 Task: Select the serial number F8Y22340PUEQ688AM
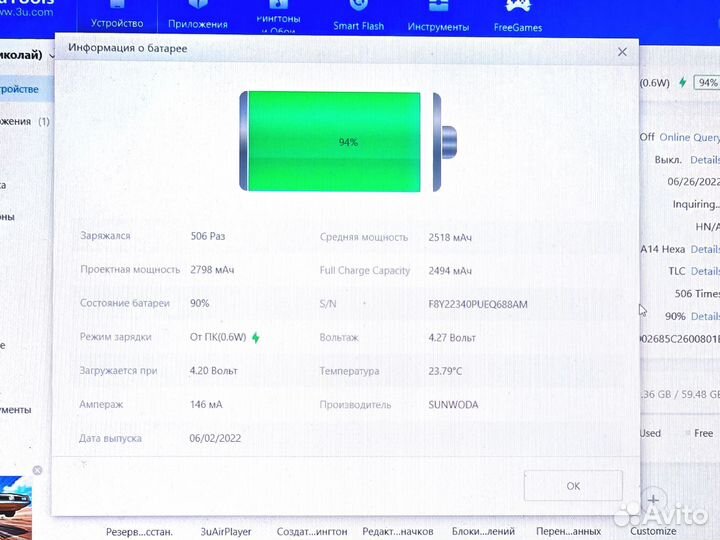tap(477, 304)
